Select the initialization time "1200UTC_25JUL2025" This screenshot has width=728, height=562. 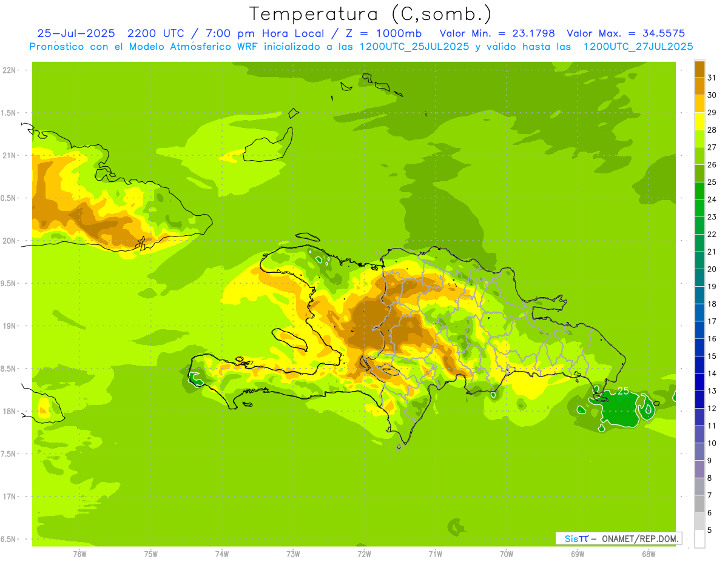pyautogui.click(x=414, y=47)
